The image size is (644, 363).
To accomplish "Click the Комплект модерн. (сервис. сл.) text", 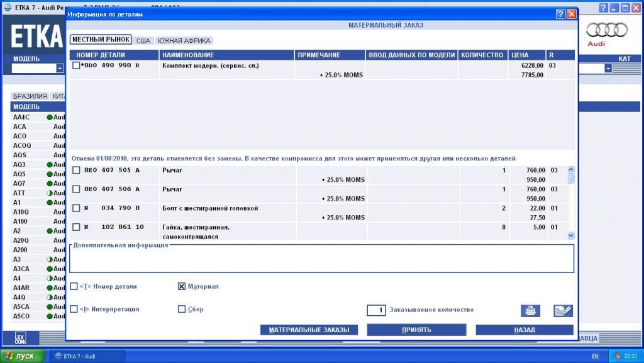I will (211, 65).
